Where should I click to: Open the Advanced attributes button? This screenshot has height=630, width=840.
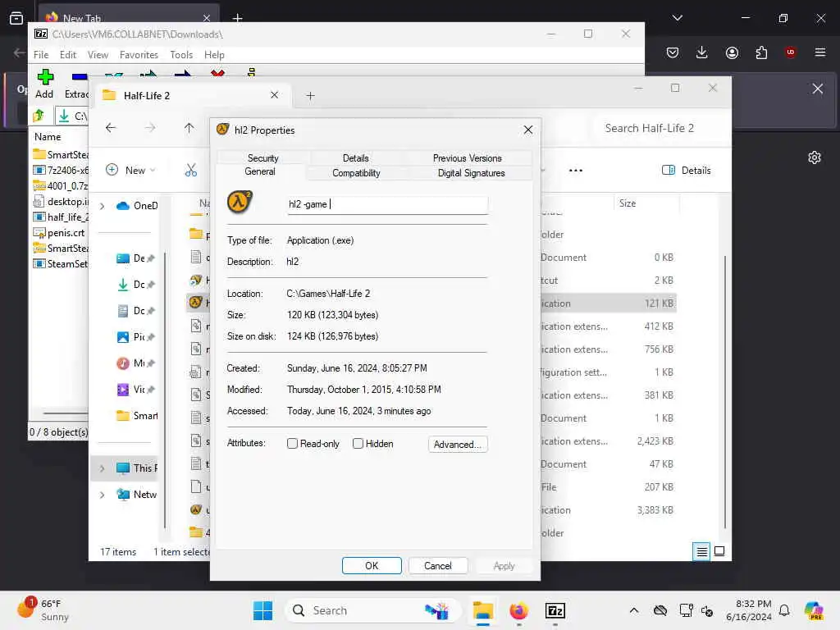[x=458, y=444]
